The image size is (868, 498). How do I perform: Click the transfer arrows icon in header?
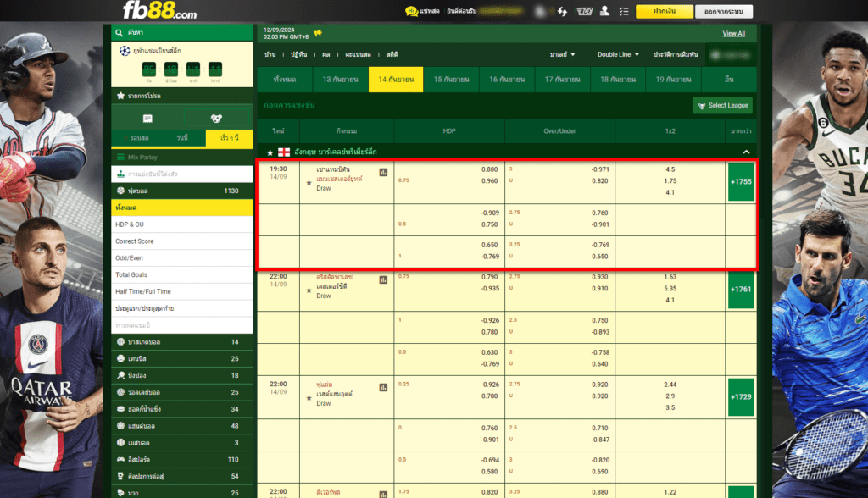pyautogui.click(x=563, y=11)
